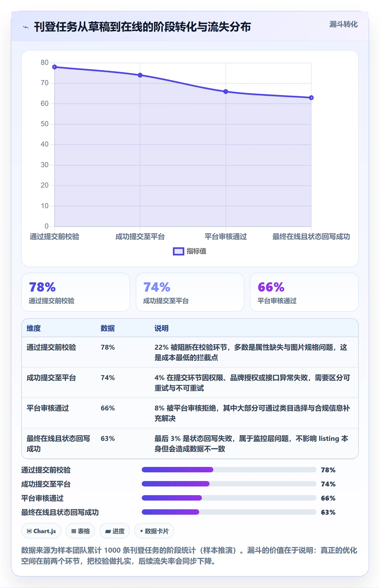This screenshot has width=380, height=588.
Task: Click the 通过提交前校验 78% progress bar
Action: (x=229, y=470)
